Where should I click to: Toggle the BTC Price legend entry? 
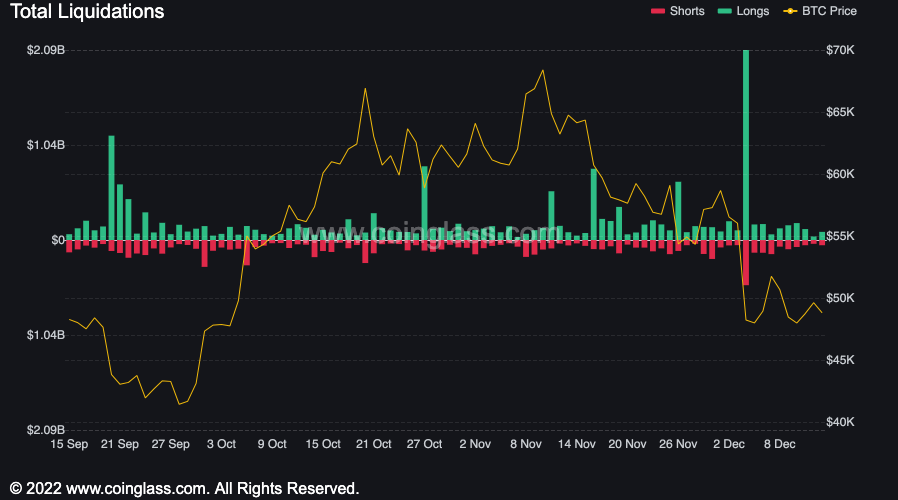[820, 11]
